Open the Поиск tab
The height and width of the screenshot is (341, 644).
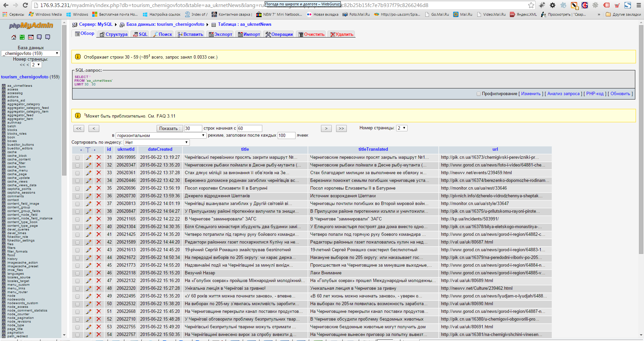pyautogui.click(x=163, y=34)
